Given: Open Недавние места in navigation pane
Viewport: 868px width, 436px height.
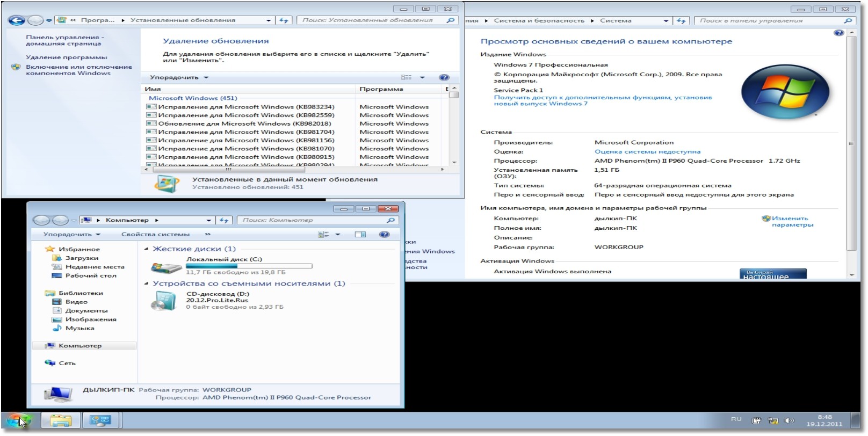Looking at the screenshot, I should [95, 267].
